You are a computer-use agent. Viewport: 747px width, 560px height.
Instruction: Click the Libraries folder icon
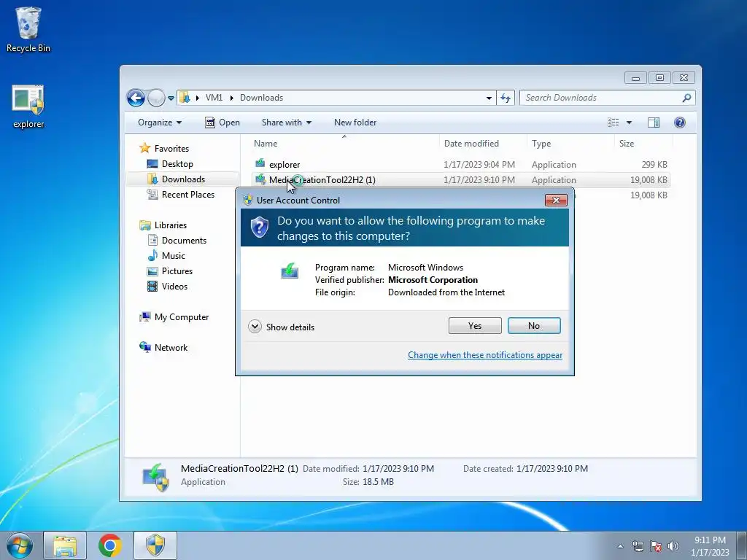145,225
